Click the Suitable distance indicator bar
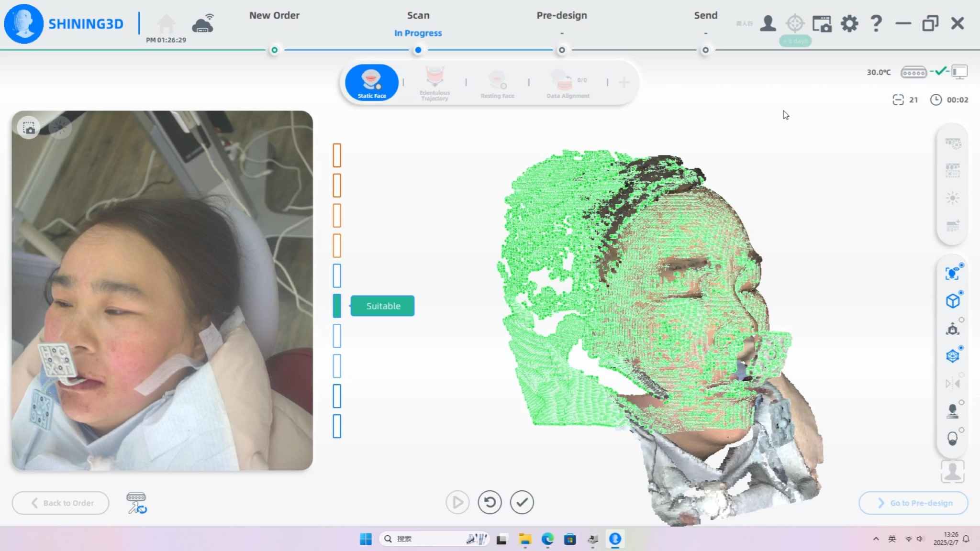 [x=337, y=306]
